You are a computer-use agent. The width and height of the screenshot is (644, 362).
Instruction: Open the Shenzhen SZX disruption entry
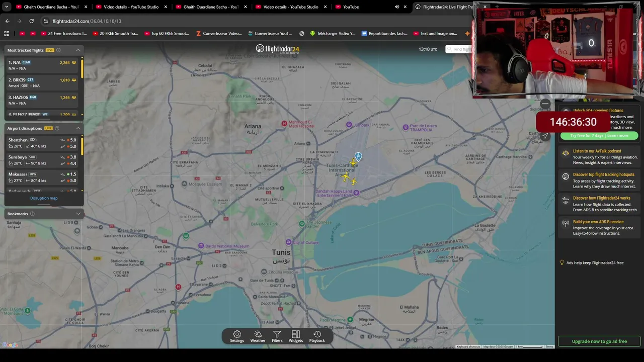42,143
